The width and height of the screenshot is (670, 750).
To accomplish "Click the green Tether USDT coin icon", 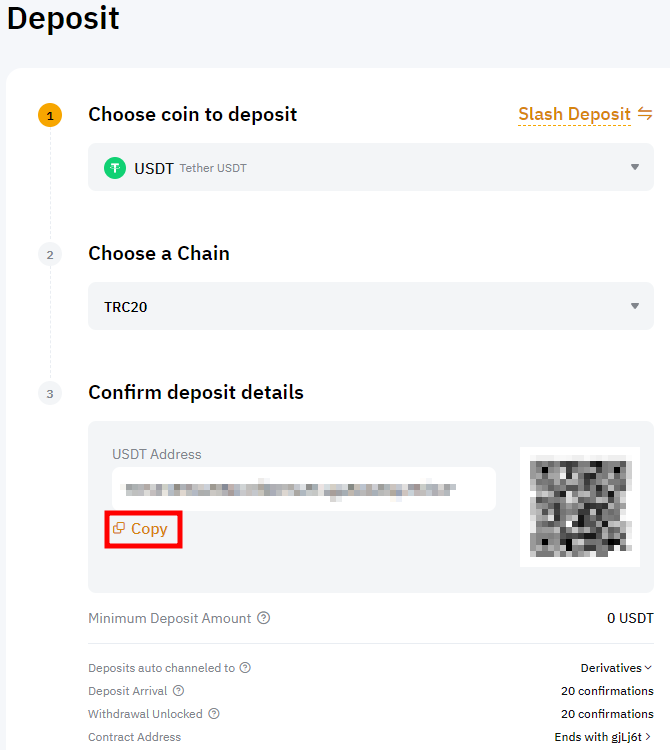I will (115, 168).
